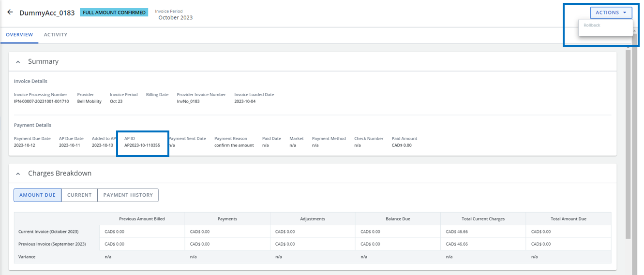Image resolution: width=644 pixels, height=275 pixels.
Task: Choose Rollback from the Actions menu
Action: (x=592, y=25)
